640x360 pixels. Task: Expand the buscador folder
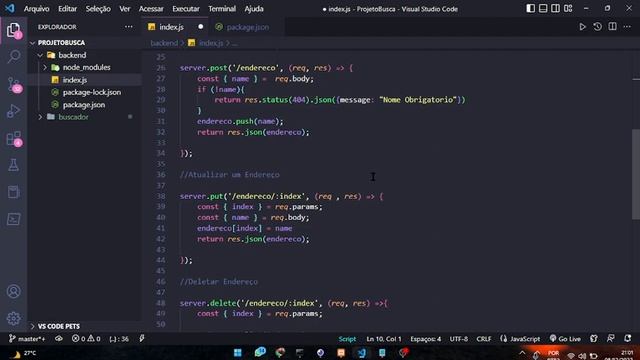coord(67,117)
